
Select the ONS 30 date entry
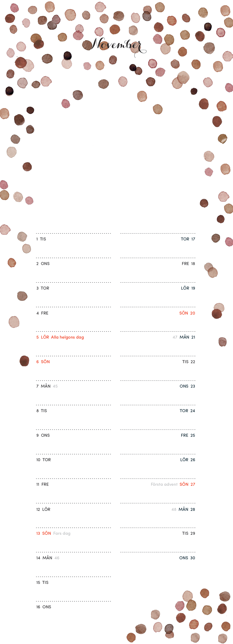[187, 558]
